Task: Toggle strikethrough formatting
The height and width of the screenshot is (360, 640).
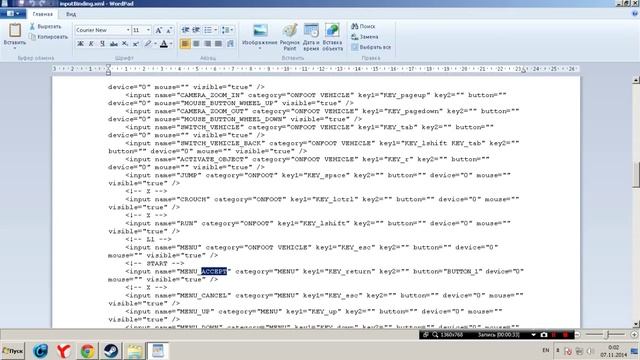Action: tap(113, 44)
